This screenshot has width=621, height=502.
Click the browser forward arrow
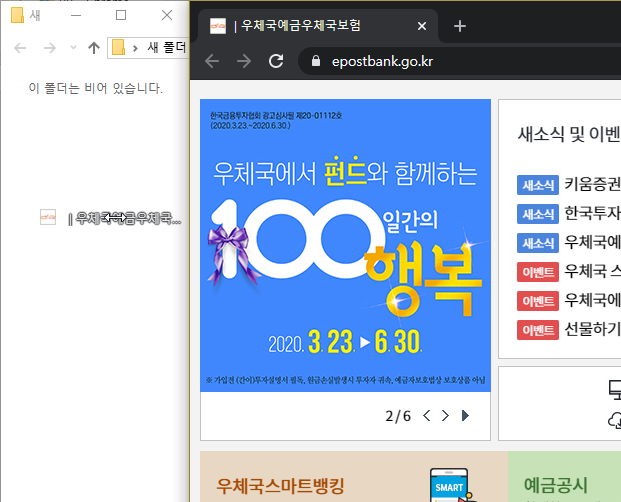pyautogui.click(x=244, y=61)
